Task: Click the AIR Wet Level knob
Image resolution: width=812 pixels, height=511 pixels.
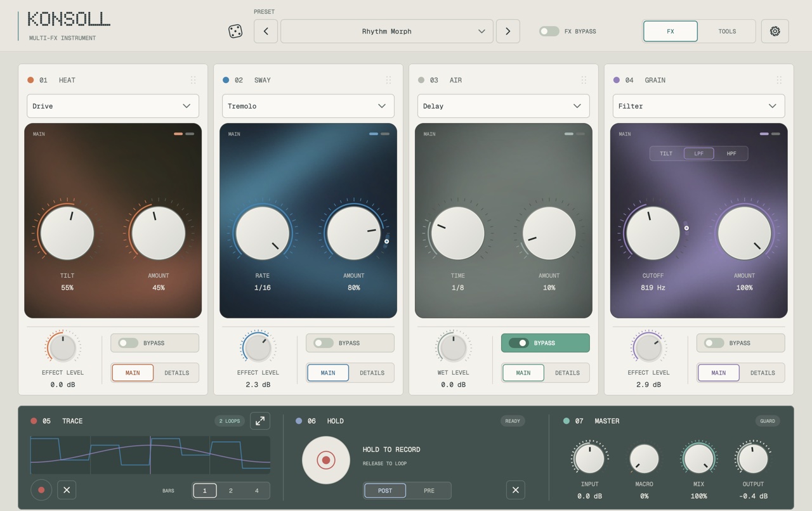Action: point(453,347)
